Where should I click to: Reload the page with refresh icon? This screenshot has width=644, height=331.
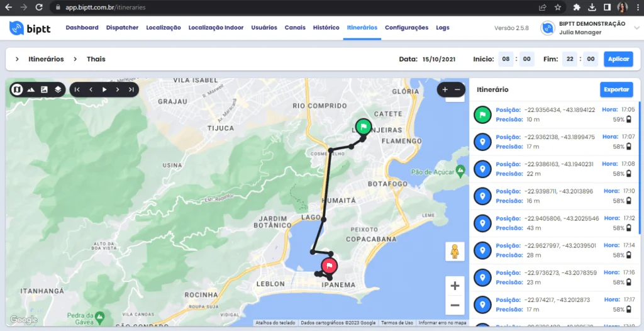coord(39,7)
